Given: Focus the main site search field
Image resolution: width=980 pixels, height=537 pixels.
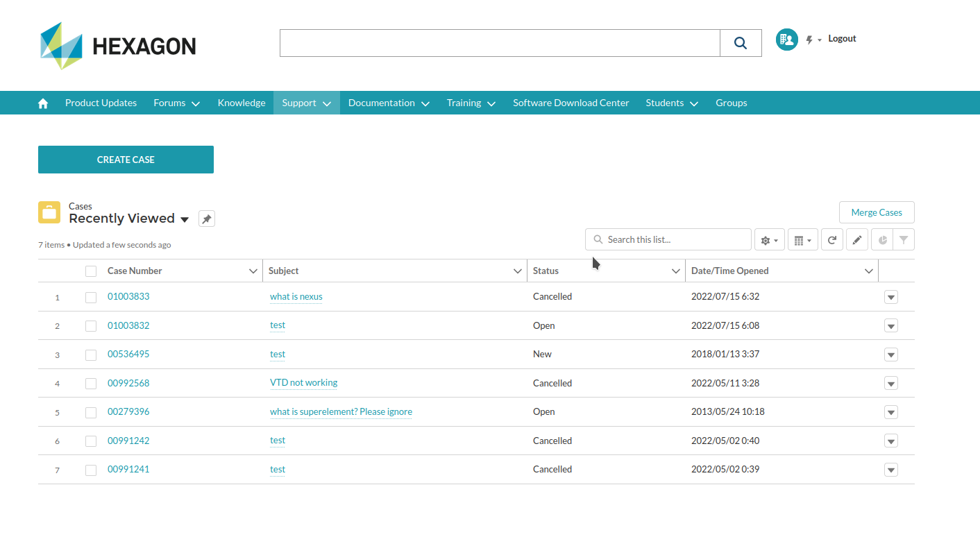Looking at the screenshot, I should pos(500,43).
